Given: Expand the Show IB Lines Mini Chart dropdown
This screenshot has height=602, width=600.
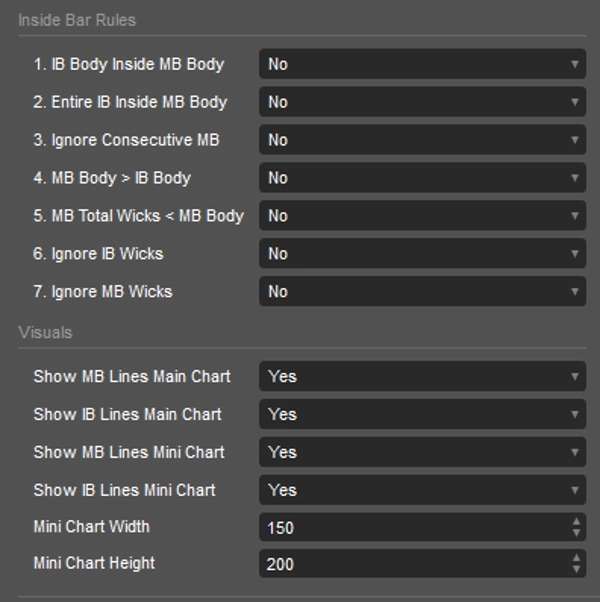Looking at the screenshot, I should pyautogui.click(x=422, y=490).
